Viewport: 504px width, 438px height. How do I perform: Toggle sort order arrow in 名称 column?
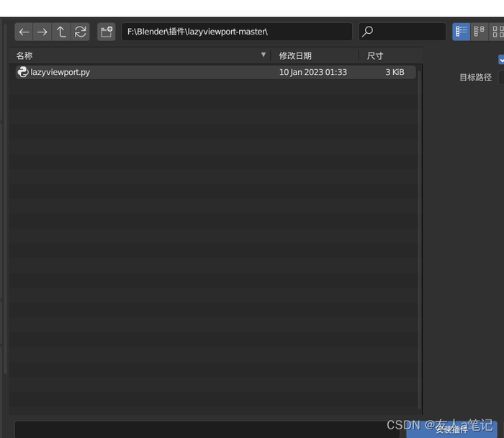[x=264, y=55]
